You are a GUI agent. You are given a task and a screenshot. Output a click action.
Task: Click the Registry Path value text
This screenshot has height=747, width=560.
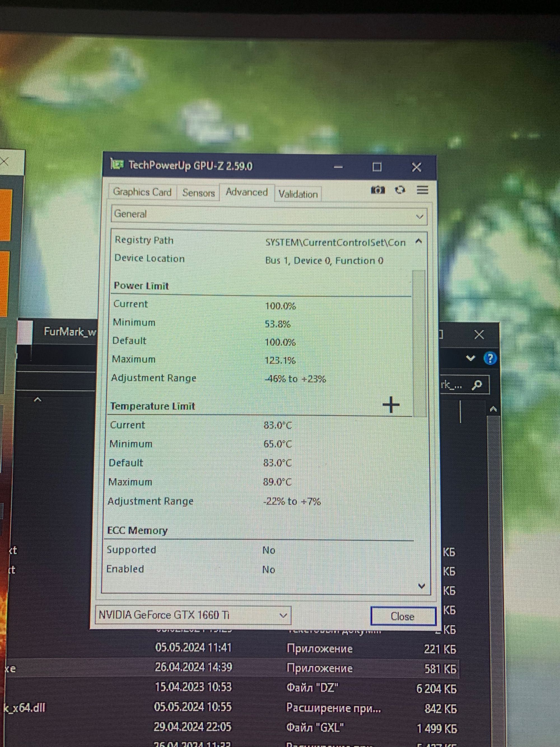tap(335, 243)
